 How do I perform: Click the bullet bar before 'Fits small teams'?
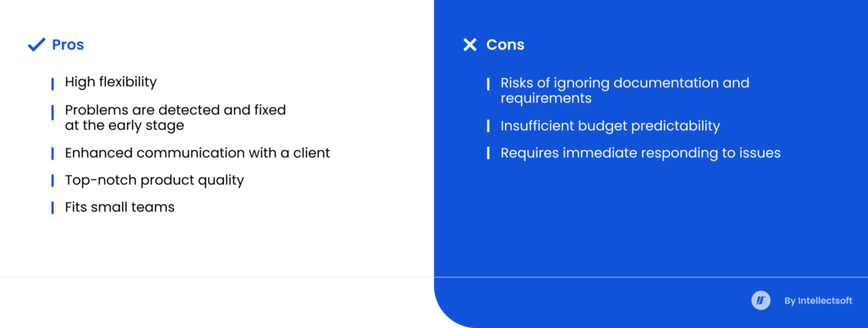point(53,208)
